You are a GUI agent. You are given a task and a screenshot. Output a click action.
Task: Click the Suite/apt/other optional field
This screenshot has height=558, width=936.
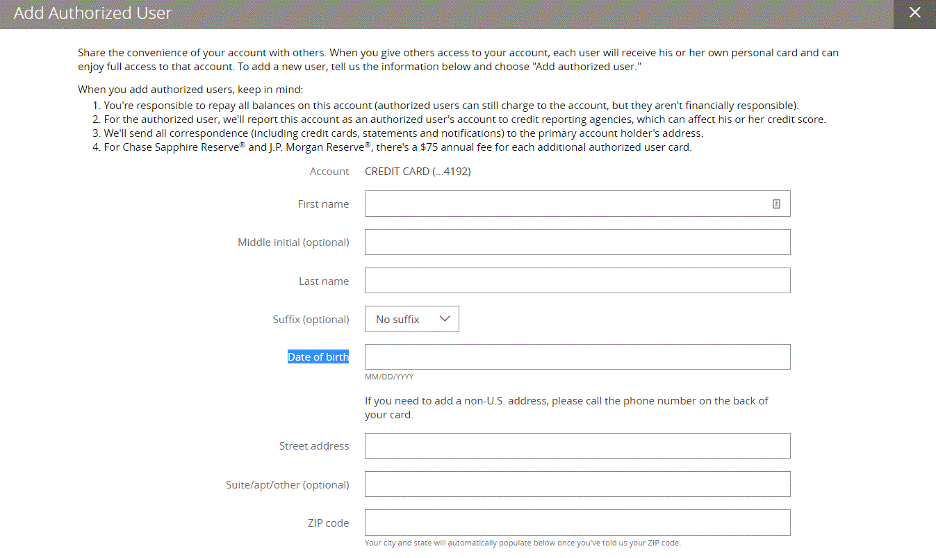[x=577, y=485]
